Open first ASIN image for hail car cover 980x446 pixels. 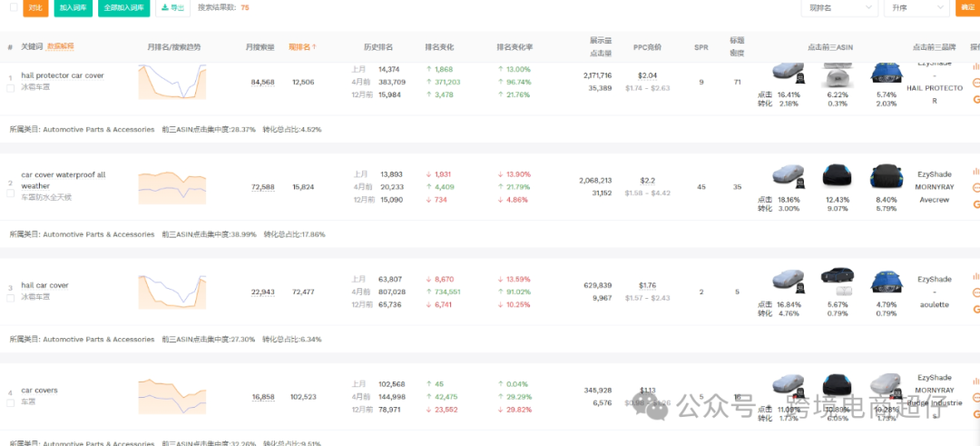click(789, 281)
